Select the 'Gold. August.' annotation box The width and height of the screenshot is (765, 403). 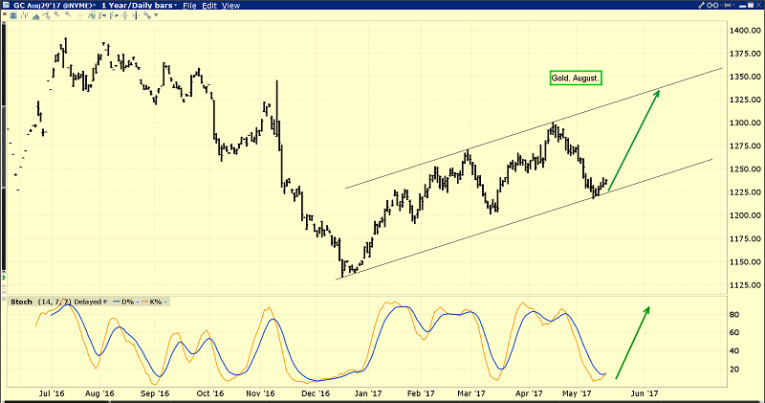coord(577,78)
